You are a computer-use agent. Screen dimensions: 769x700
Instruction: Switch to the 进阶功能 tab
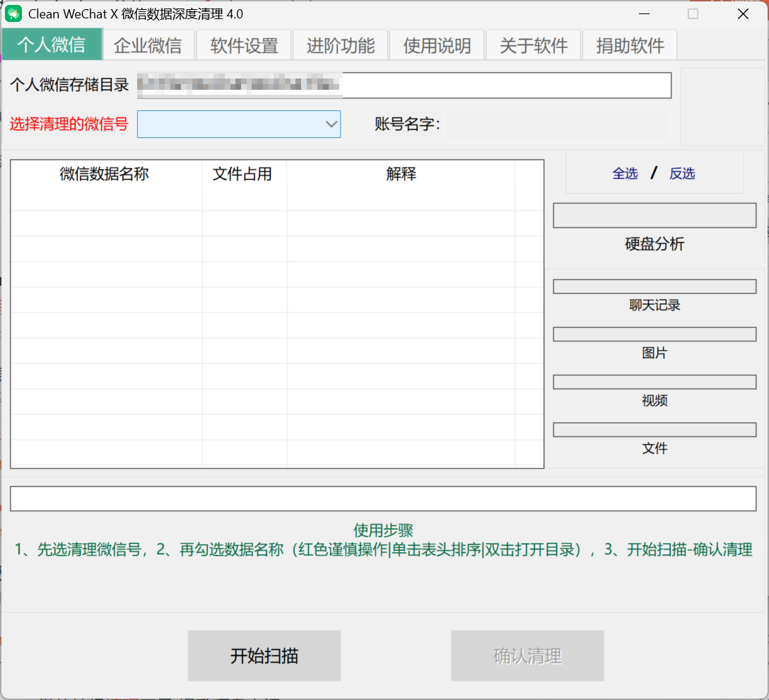pyautogui.click(x=340, y=44)
